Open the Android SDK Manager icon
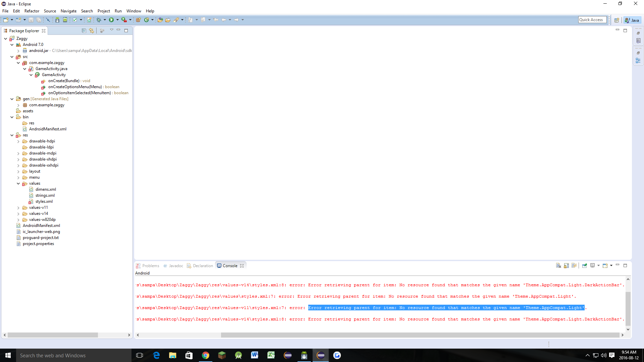The image size is (644, 362). [x=57, y=20]
